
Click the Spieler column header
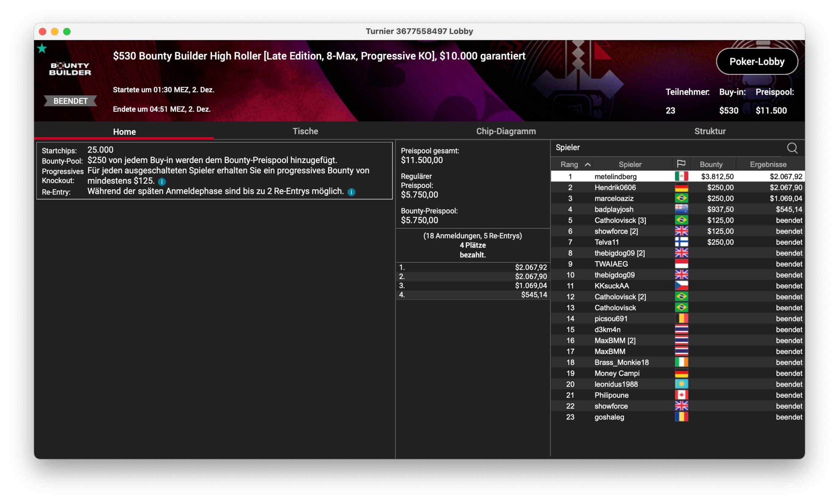pos(630,164)
